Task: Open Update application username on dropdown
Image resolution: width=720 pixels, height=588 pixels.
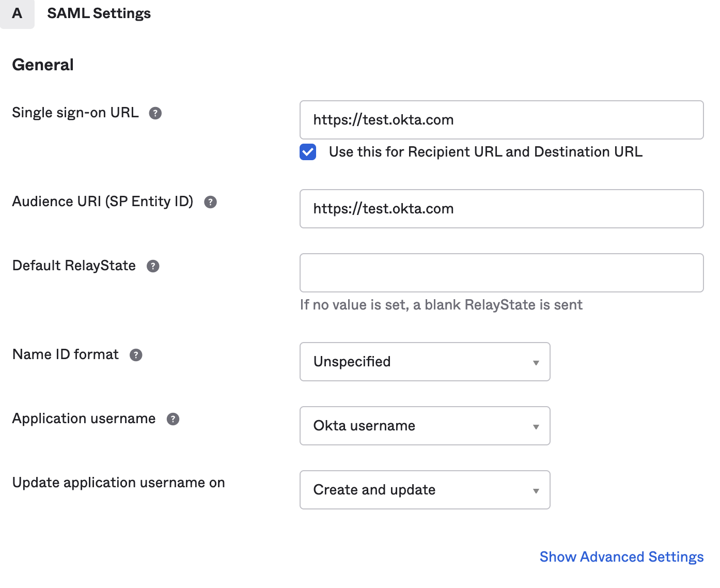Action: click(425, 490)
